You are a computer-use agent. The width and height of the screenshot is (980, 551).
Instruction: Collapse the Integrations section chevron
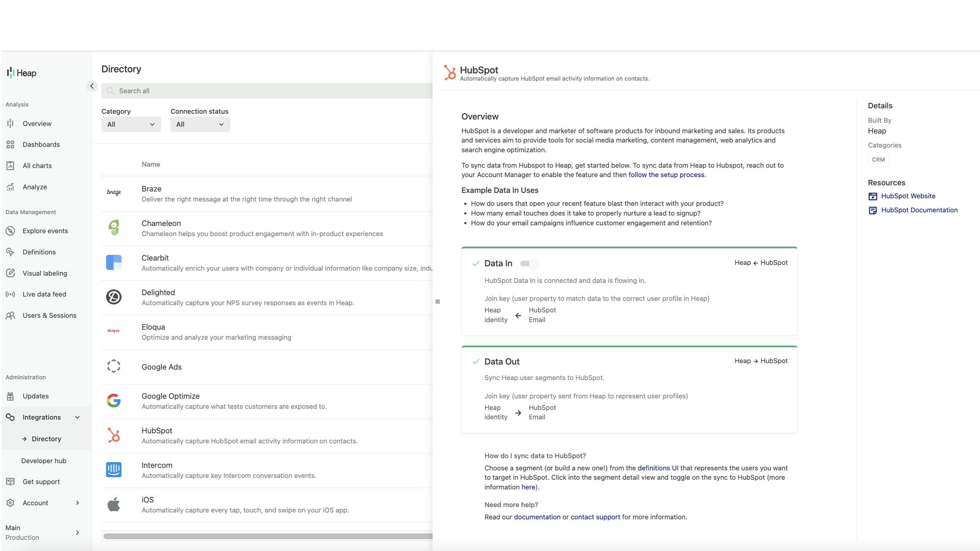click(78, 417)
